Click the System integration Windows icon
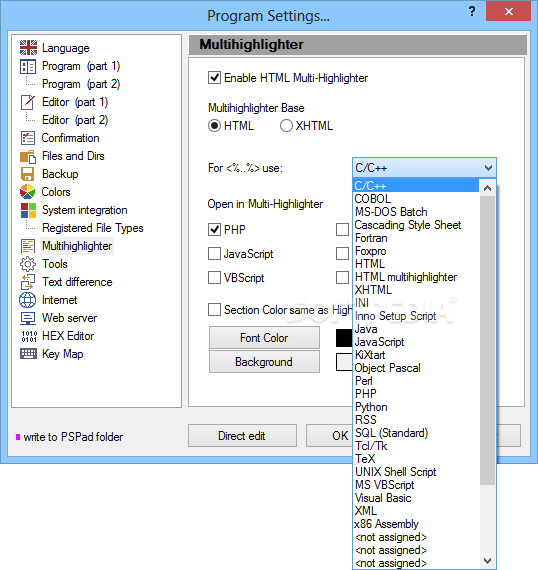Screen dimensions: 538x570 (28, 210)
